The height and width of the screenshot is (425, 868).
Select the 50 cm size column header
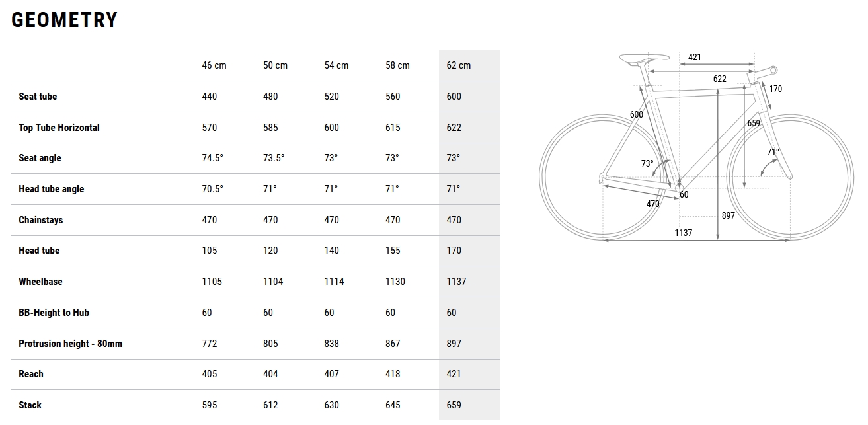point(275,65)
